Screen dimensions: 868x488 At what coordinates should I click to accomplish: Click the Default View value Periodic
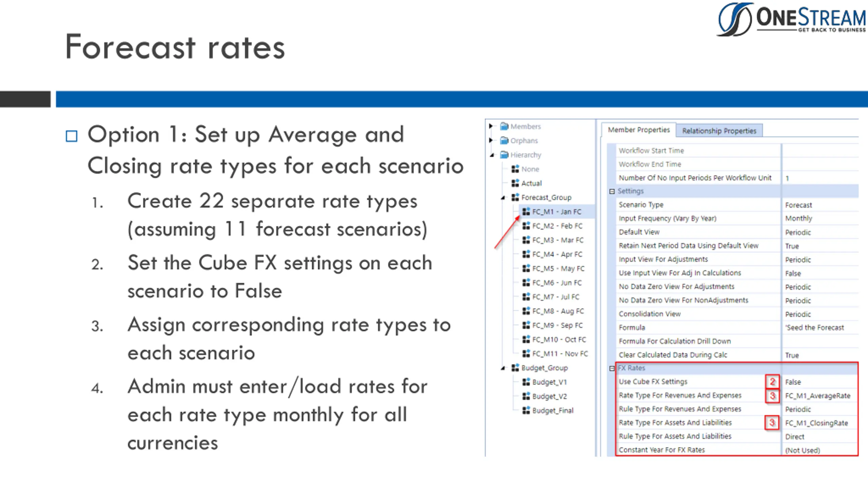[798, 232]
